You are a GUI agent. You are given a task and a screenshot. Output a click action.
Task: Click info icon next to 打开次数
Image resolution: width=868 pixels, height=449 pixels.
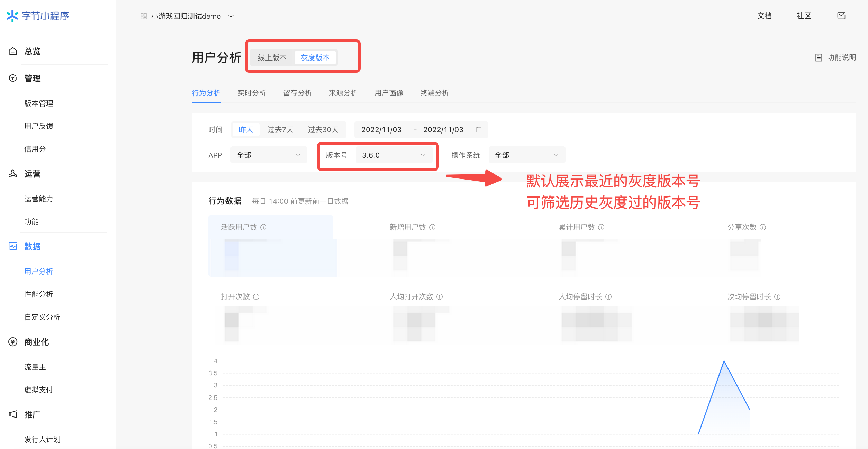point(256,297)
